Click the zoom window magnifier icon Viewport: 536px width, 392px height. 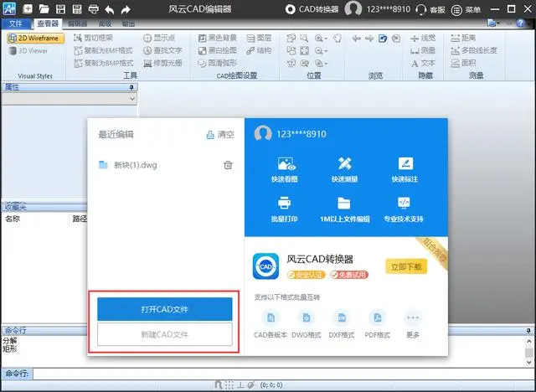click(304, 38)
